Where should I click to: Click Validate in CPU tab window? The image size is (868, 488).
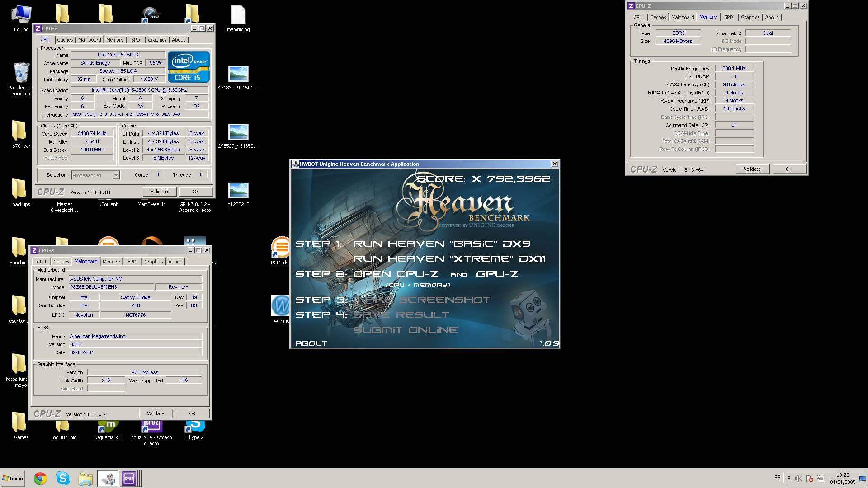click(x=159, y=192)
